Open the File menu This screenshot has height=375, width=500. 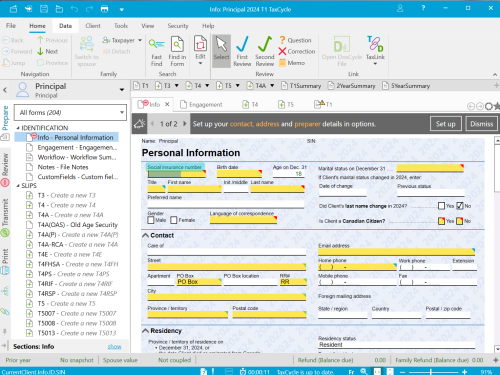(11, 26)
